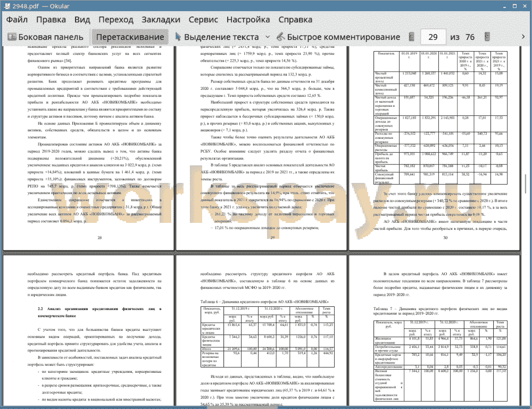Toggle the Боковая панель sidebar

click(45, 37)
